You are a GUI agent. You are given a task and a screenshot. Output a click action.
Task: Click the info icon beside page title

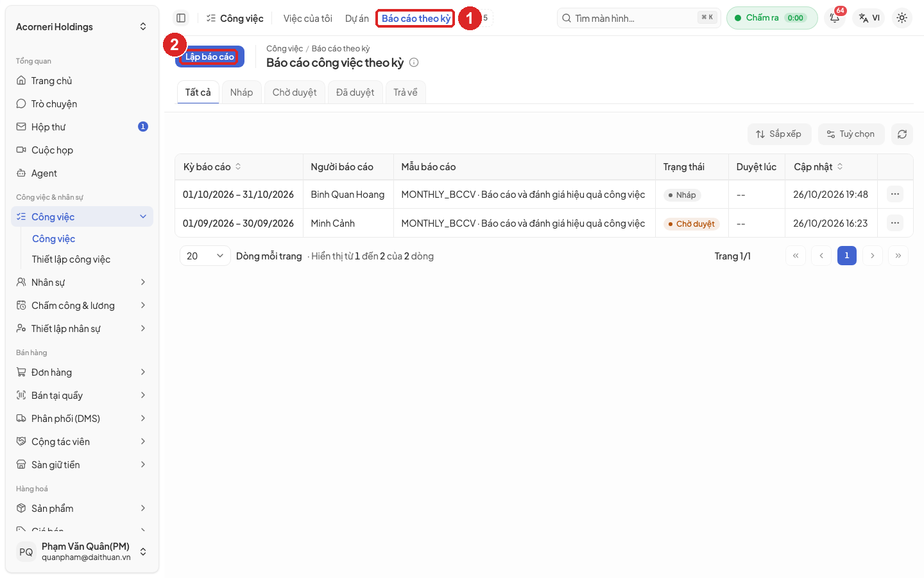414,62
